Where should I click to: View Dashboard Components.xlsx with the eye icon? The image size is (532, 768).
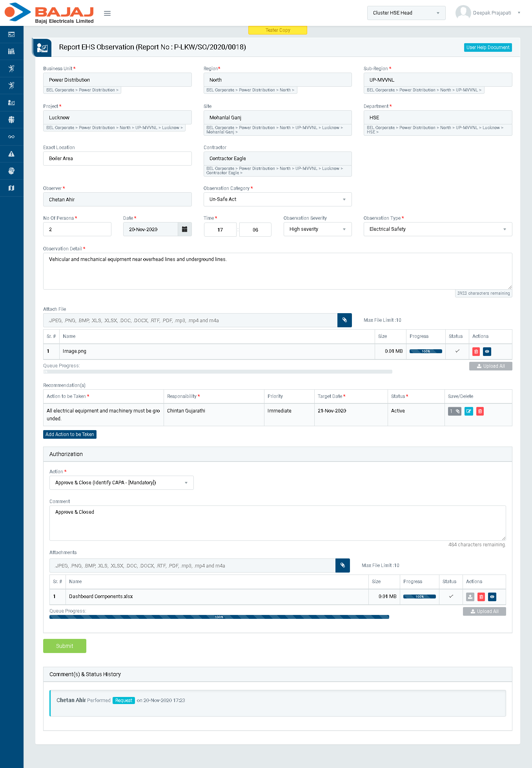tap(492, 597)
